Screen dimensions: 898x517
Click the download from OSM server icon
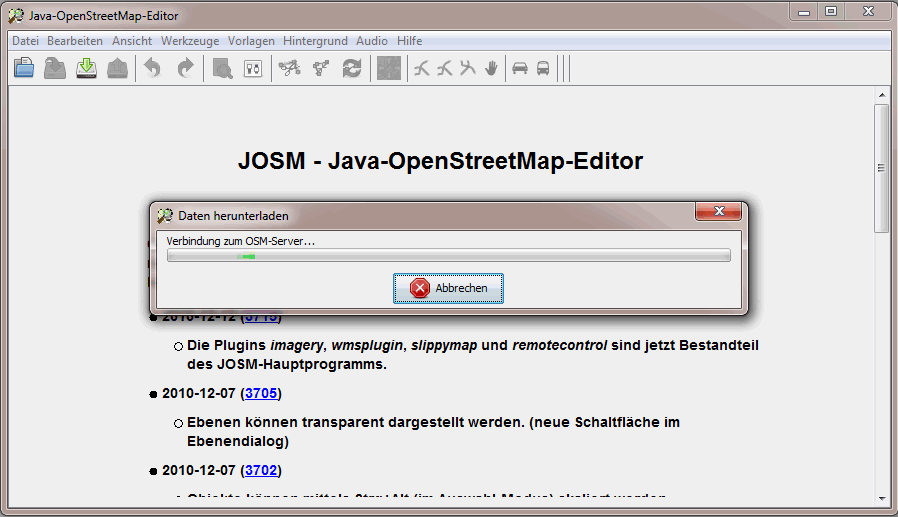coord(87,68)
